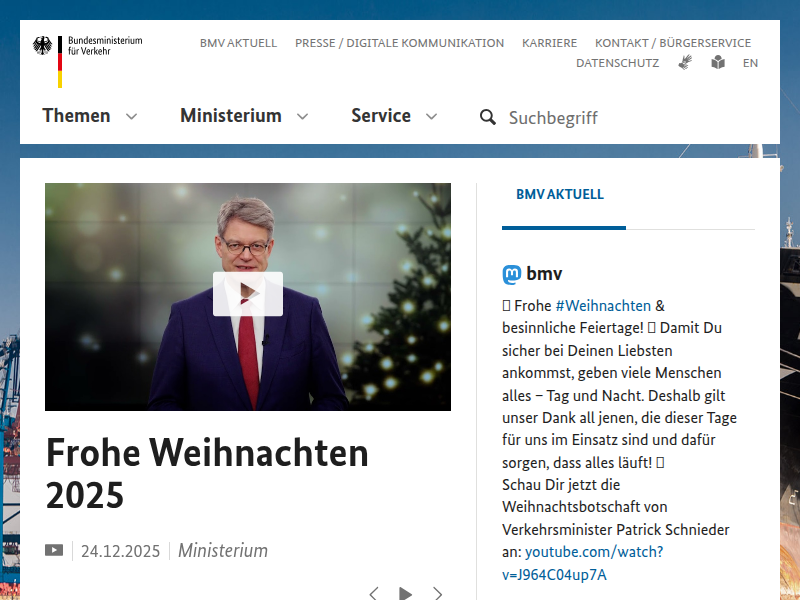
Task: Click the sign language hands icon
Action: 685,62
